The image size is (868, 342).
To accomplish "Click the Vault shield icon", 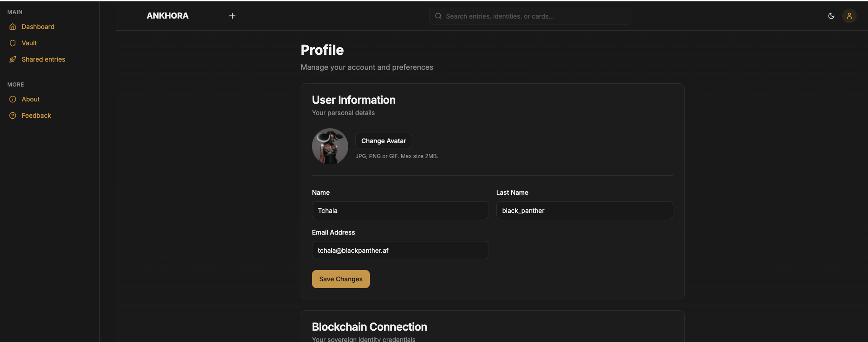I will [x=13, y=43].
